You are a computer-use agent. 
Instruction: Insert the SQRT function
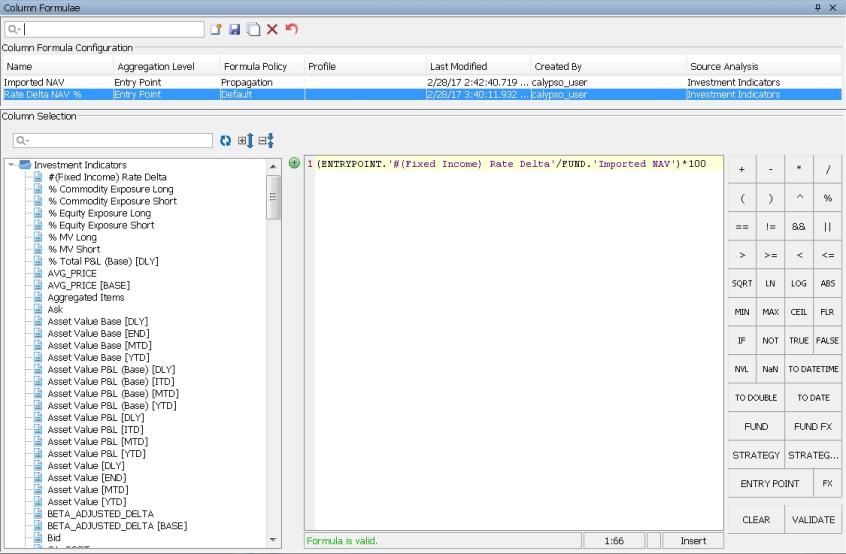(x=742, y=283)
